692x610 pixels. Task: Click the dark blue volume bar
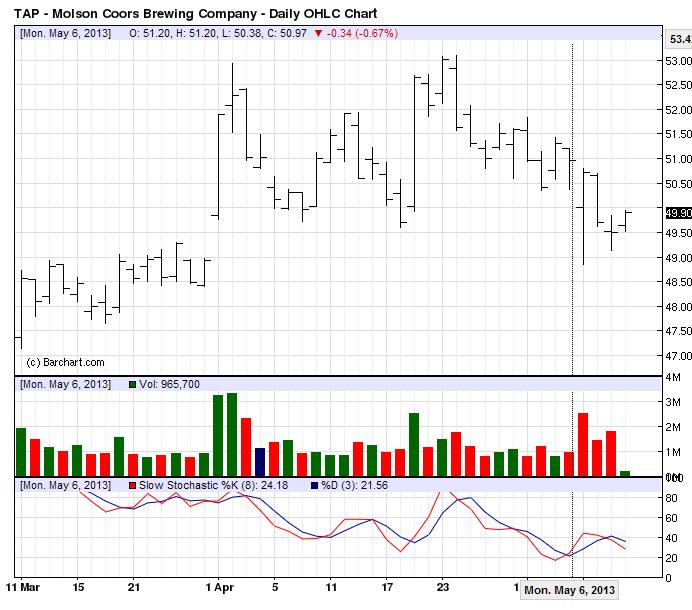[260, 462]
